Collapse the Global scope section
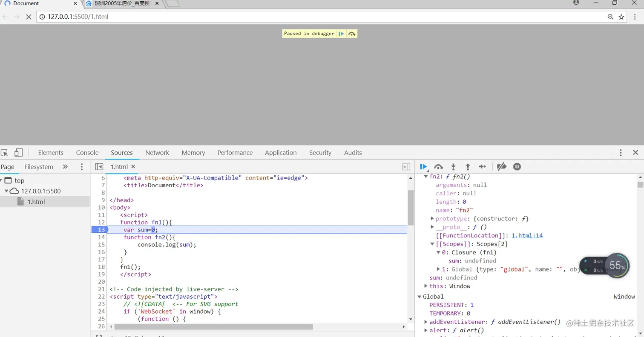This screenshot has width=644, height=337. [x=420, y=297]
